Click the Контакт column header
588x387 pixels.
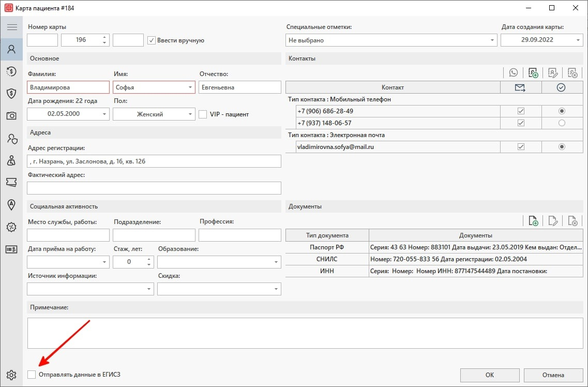coord(393,87)
